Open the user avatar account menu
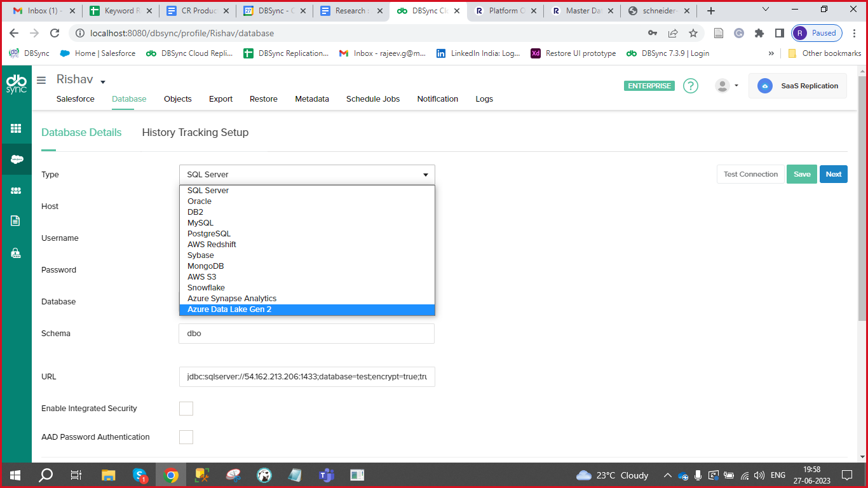The height and width of the screenshot is (488, 868). 727,86
